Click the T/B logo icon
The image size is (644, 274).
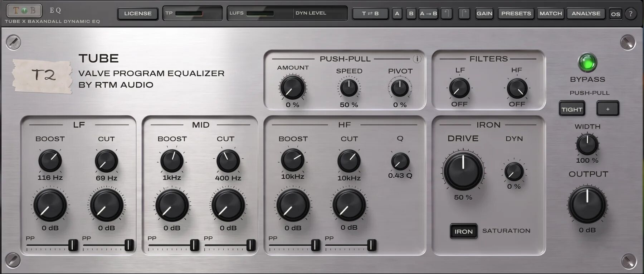pyautogui.click(x=24, y=10)
